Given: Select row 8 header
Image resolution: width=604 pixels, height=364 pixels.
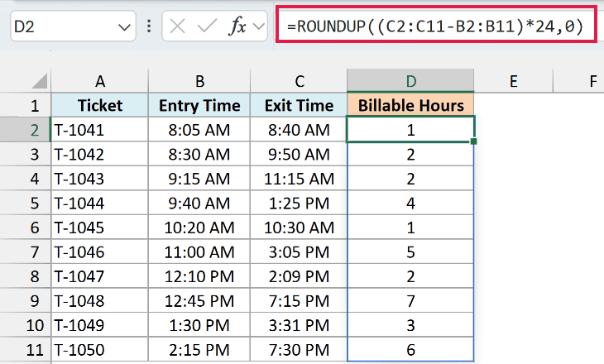Looking at the screenshot, I should pos(26,276).
